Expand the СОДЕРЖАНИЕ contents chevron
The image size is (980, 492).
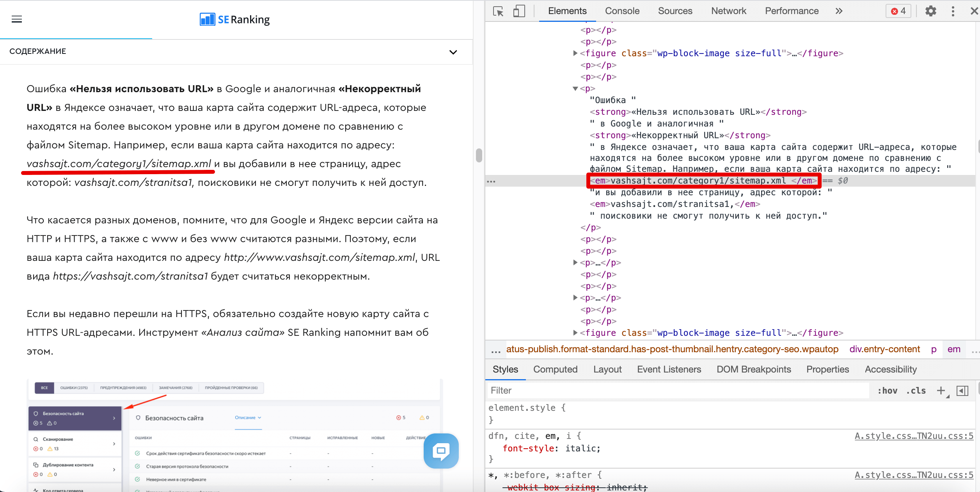(453, 52)
